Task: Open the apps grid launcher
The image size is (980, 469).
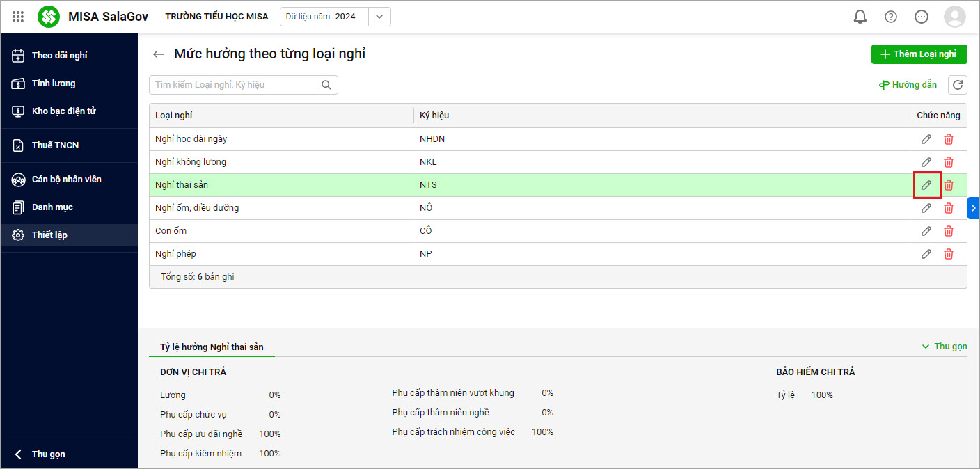Action: click(18, 17)
